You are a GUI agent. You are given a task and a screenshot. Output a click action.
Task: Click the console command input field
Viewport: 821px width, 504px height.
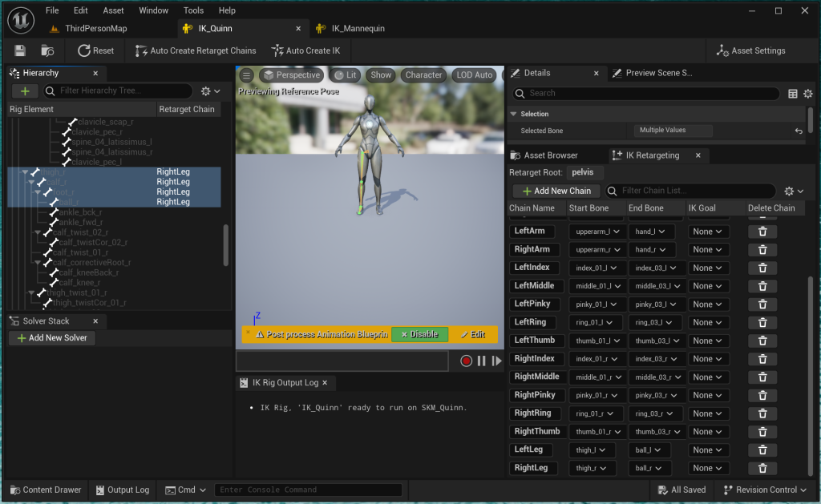(x=308, y=490)
